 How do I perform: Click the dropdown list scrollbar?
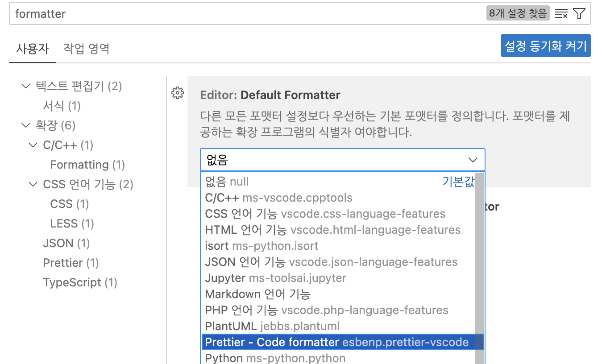[x=479, y=269]
